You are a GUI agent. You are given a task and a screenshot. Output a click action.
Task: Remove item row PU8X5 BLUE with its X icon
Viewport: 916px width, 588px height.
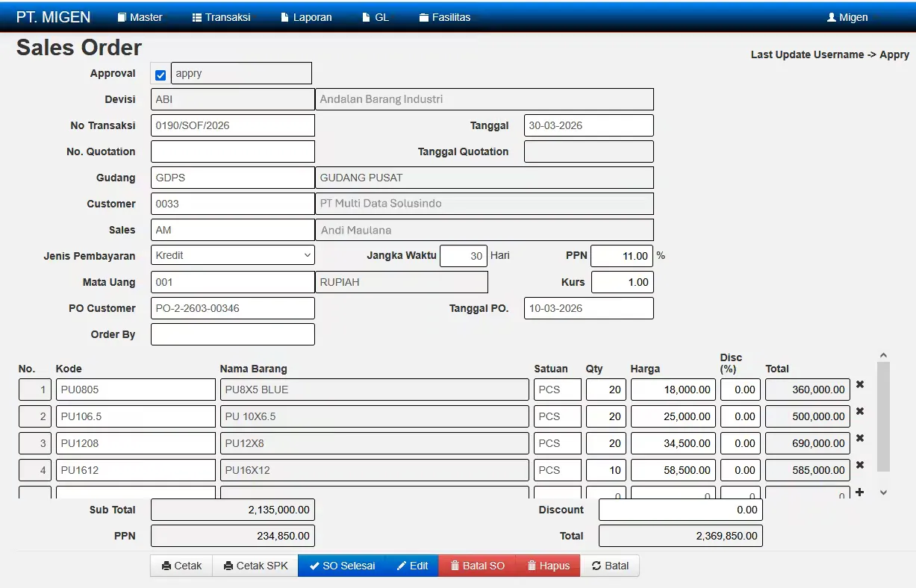coord(860,385)
